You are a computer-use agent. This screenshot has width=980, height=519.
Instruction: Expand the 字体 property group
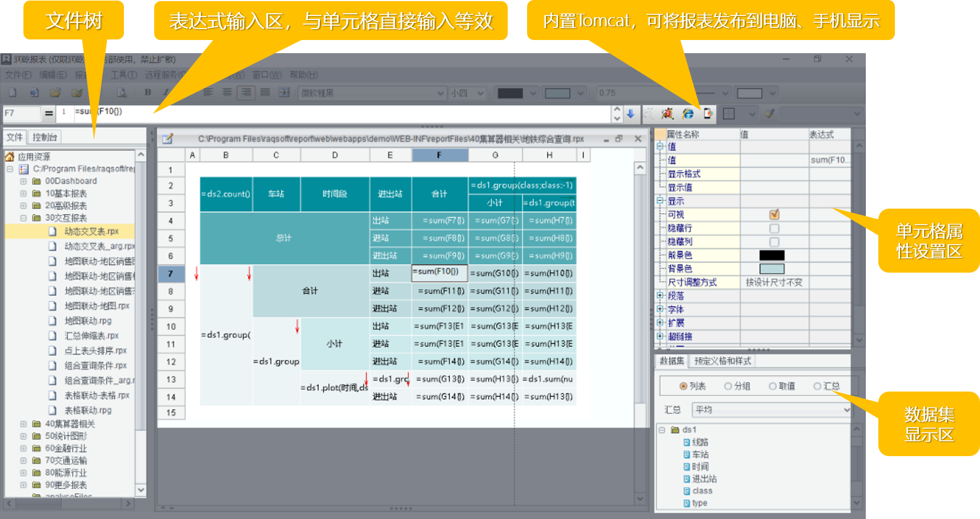point(660,309)
